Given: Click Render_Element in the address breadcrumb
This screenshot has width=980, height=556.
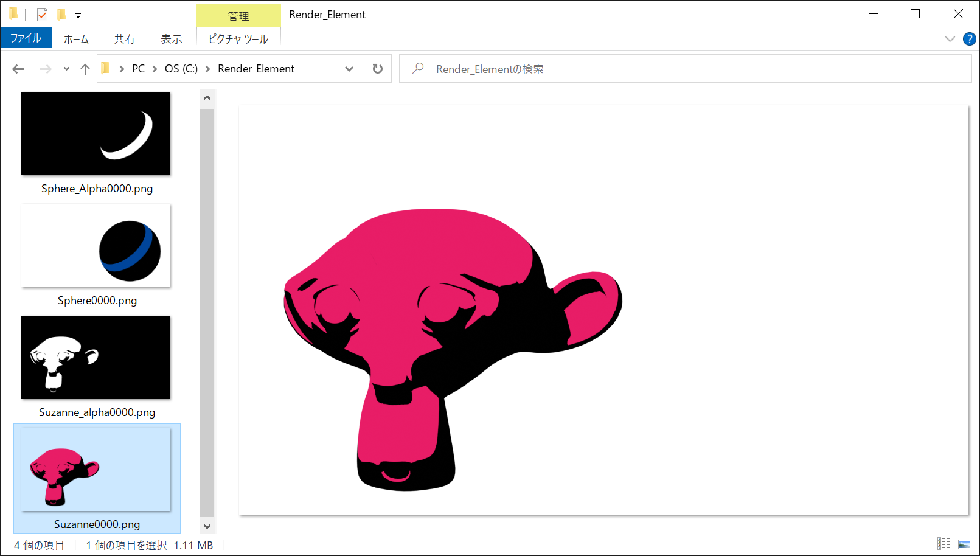Looking at the screenshot, I should [256, 69].
